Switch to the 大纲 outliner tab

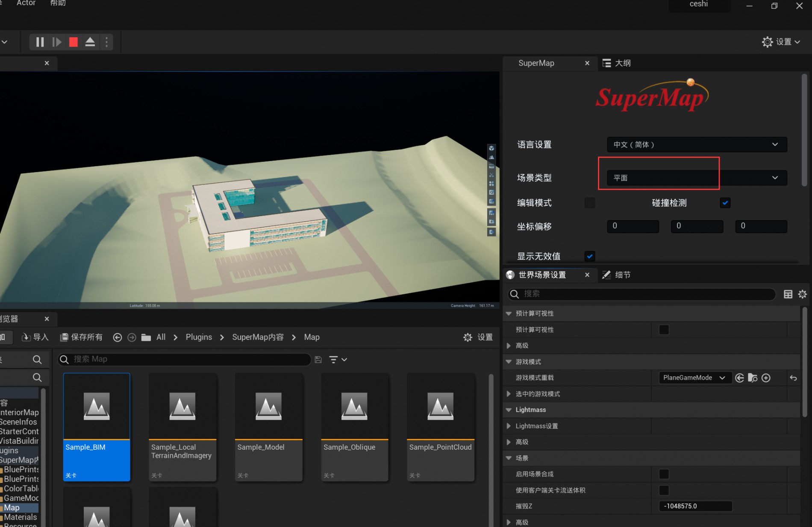(x=617, y=63)
